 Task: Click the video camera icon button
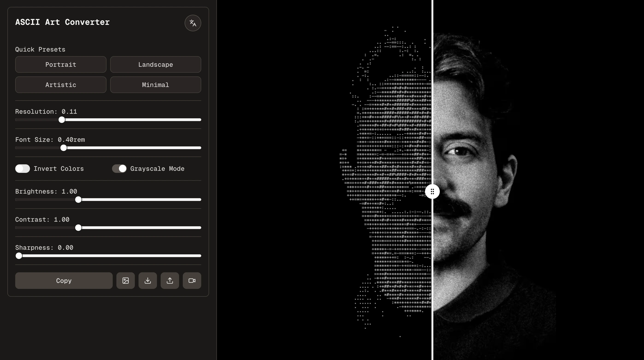click(x=192, y=281)
